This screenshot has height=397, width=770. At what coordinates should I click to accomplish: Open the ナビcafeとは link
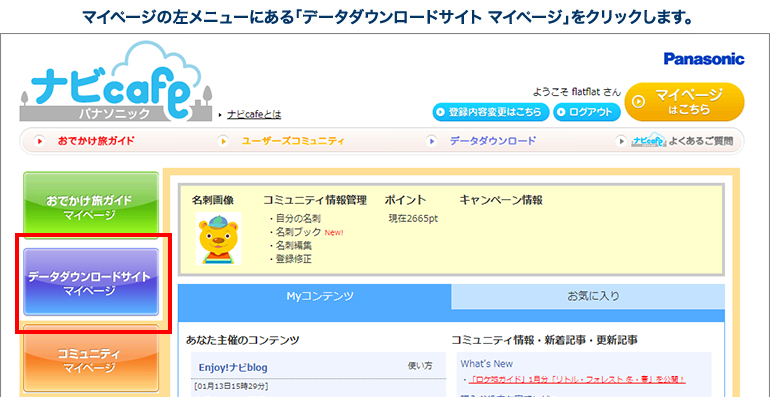(254, 114)
